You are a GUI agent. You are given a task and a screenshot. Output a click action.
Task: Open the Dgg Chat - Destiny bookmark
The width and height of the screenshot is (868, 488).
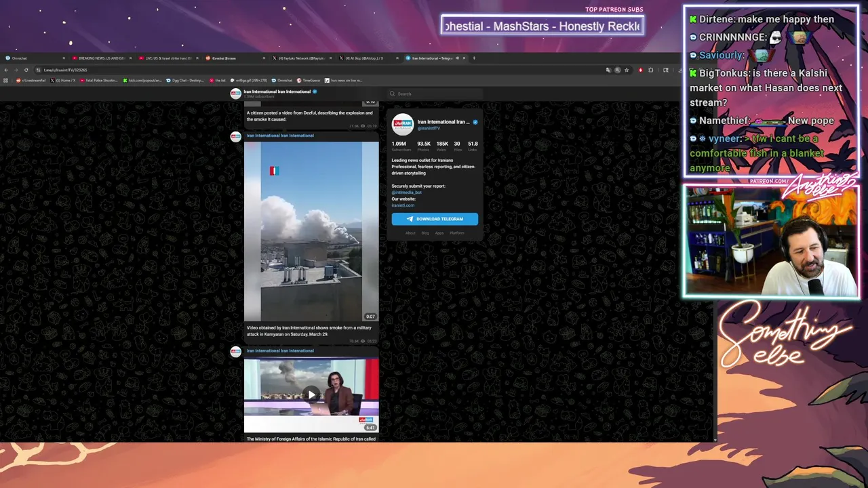tap(186, 80)
